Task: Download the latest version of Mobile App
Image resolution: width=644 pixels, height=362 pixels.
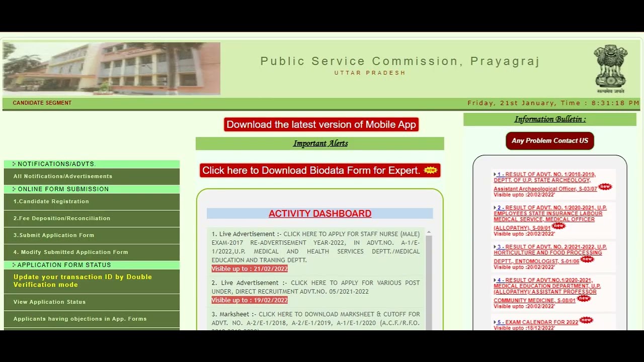Action: 321,125
